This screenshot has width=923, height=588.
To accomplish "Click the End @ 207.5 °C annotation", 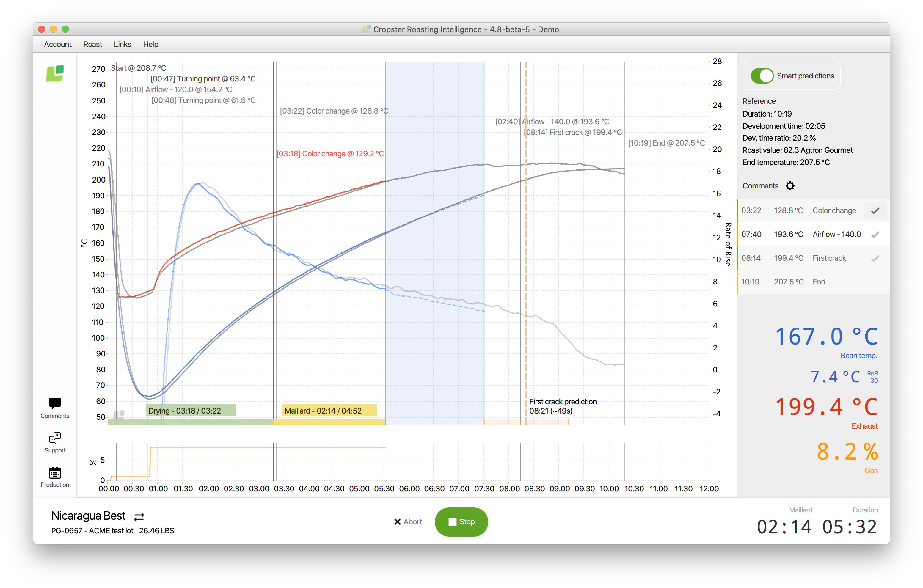I will pos(666,143).
